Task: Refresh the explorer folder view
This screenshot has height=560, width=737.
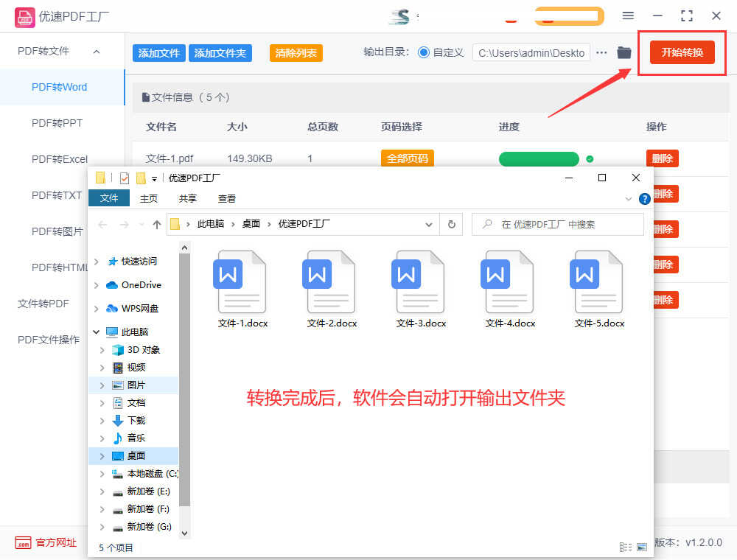Action: [x=451, y=224]
